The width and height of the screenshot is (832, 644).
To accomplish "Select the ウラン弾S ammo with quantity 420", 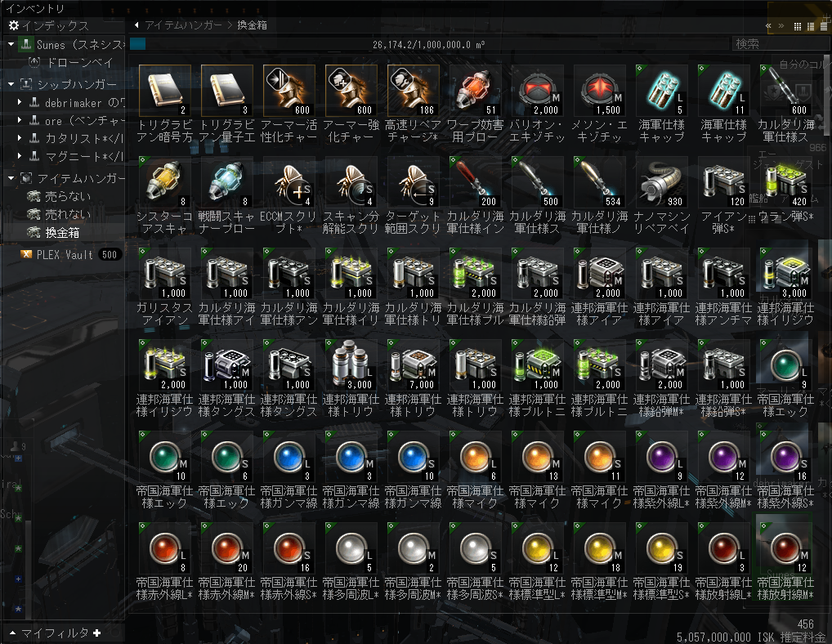I will [x=786, y=182].
